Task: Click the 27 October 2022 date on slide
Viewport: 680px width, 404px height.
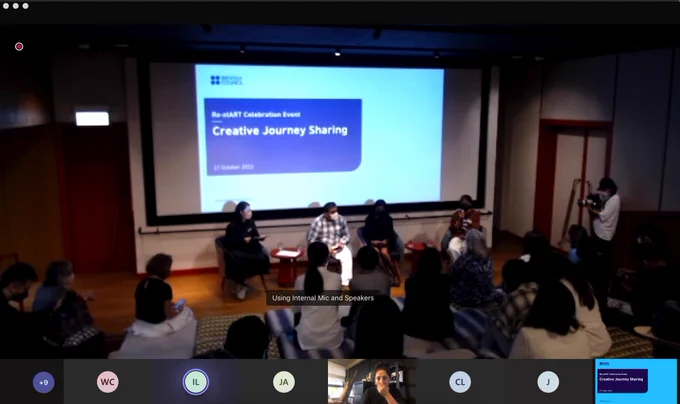Action: coord(234,167)
